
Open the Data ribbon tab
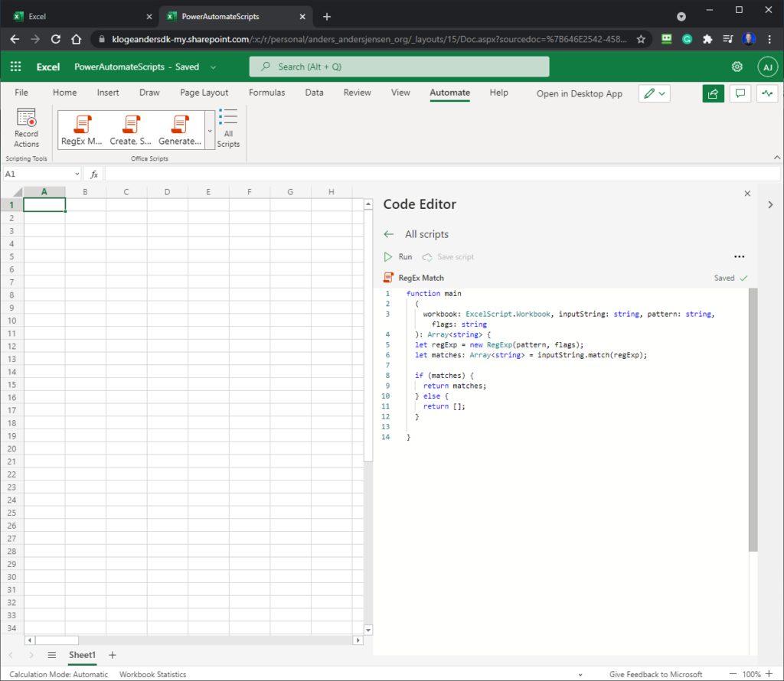click(x=314, y=93)
